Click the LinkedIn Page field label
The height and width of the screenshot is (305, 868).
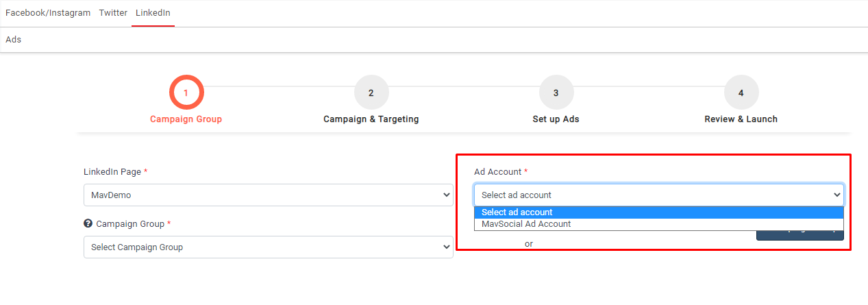click(x=112, y=171)
